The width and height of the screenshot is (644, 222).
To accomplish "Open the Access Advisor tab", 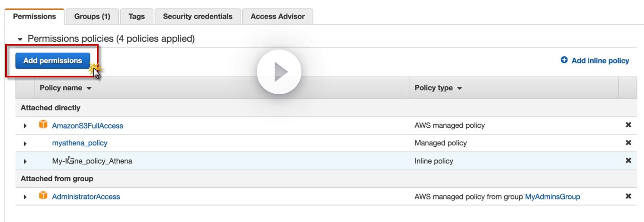I will 277,16.
